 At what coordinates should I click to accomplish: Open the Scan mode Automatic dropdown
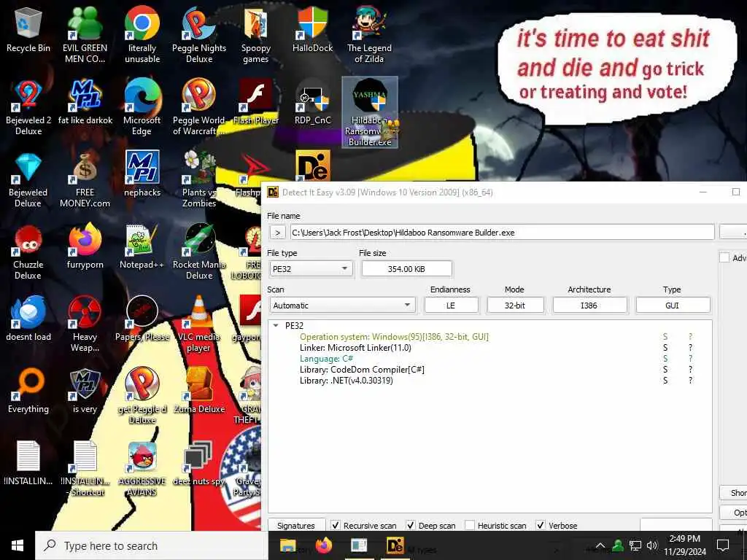343,306
